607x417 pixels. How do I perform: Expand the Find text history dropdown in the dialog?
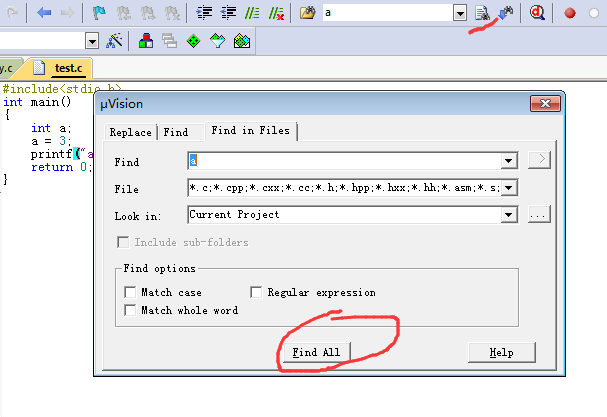point(509,160)
